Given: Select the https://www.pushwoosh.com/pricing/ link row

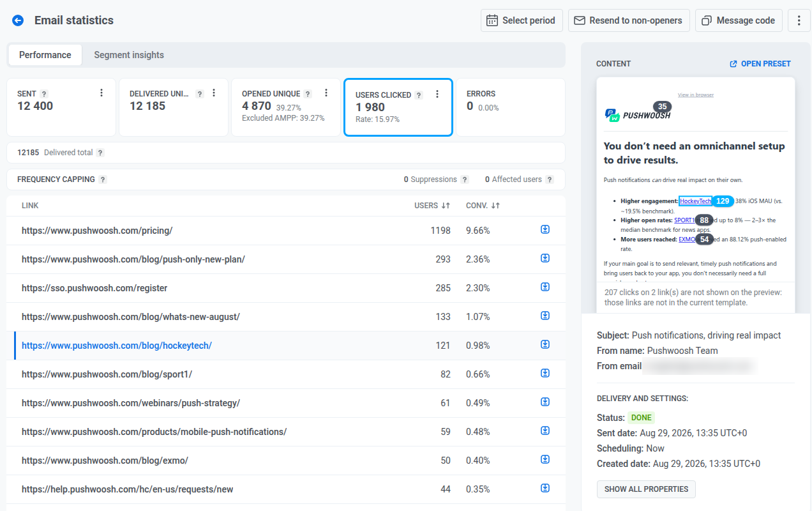Looking at the screenshot, I should (x=286, y=231).
